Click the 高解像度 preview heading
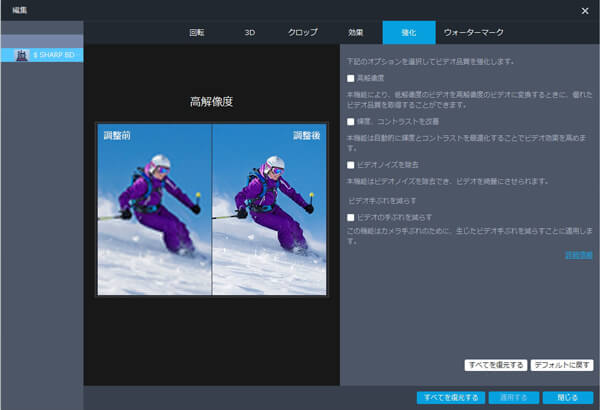The width and height of the screenshot is (600, 410). pyautogui.click(x=212, y=102)
